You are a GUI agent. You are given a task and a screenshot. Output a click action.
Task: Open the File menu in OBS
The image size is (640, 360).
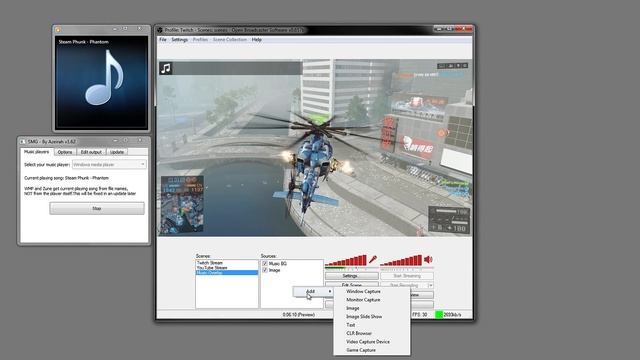pos(163,40)
